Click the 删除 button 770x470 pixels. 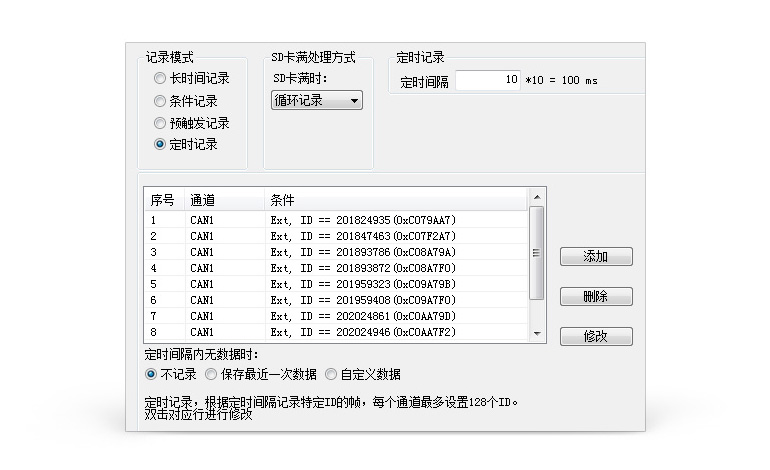tap(596, 297)
